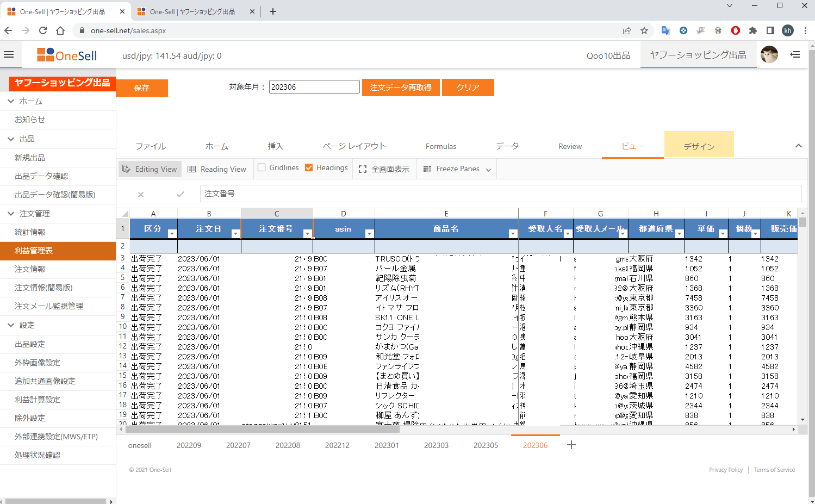
Task: Click the 全画面表示 fullscreen icon
Action: coord(363,169)
